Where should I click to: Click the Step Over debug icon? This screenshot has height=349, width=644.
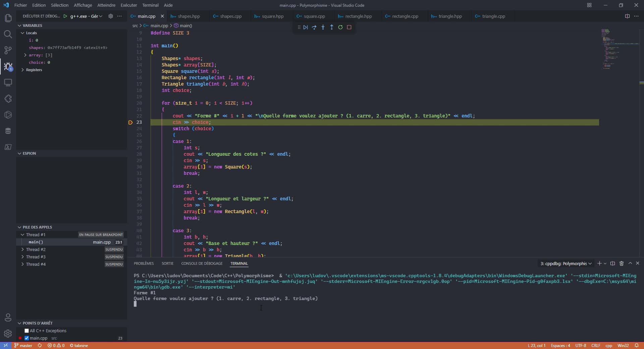pyautogui.click(x=314, y=27)
